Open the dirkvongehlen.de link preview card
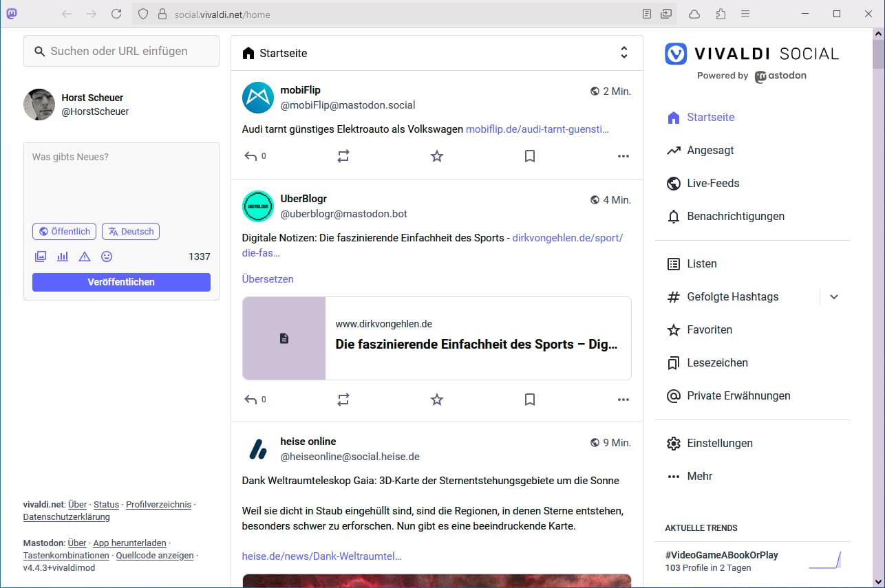885x588 pixels. click(x=436, y=338)
